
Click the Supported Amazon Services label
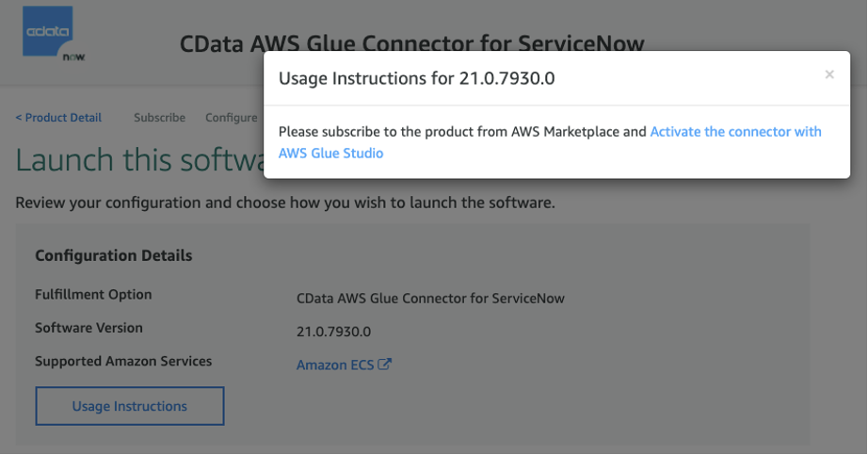123,361
